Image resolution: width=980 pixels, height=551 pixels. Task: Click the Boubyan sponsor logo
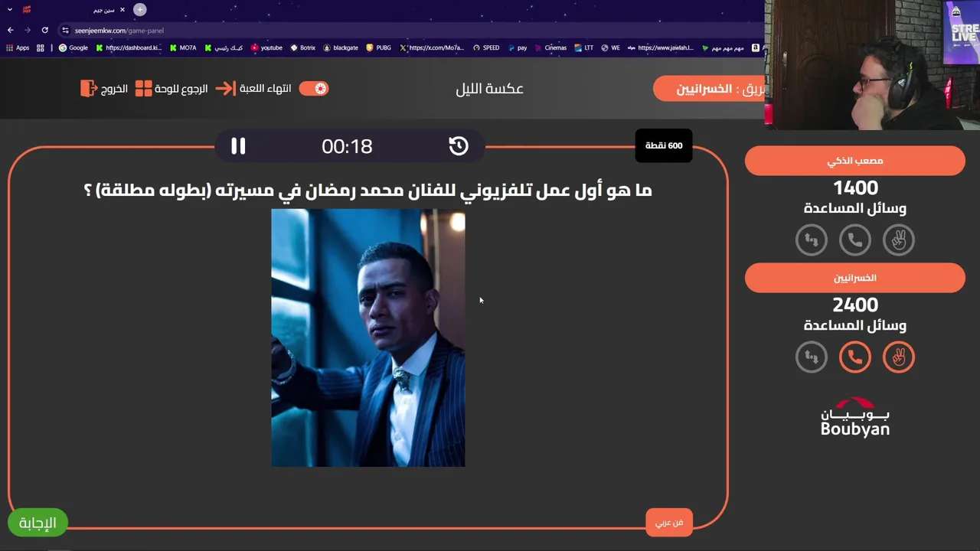pyautogui.click(x=855, y=417)
